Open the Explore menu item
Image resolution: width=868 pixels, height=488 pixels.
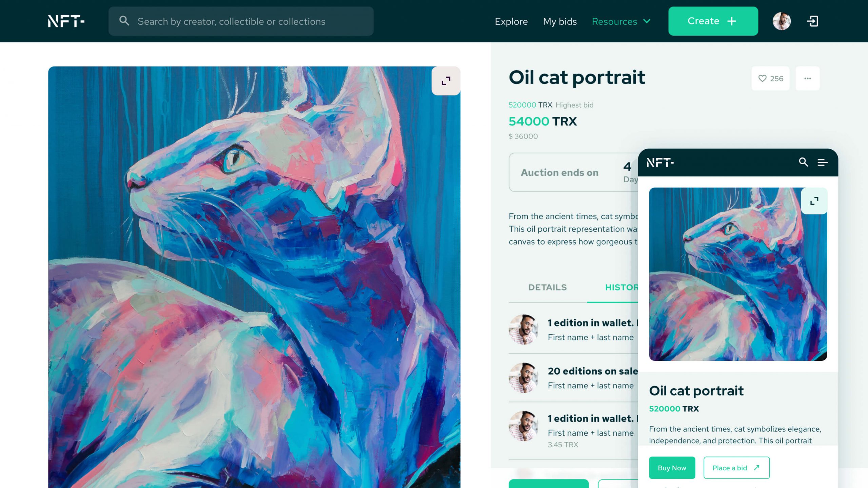pos(511,21)
